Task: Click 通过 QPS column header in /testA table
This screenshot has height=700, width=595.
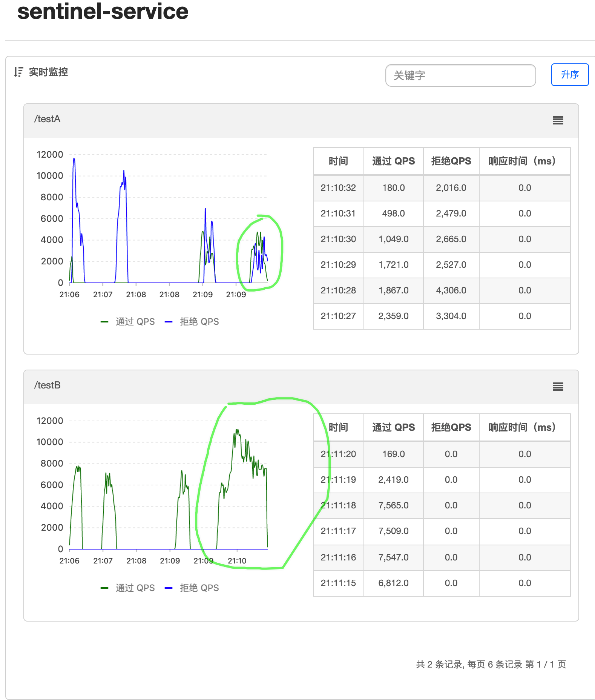Action: [393, 161]
